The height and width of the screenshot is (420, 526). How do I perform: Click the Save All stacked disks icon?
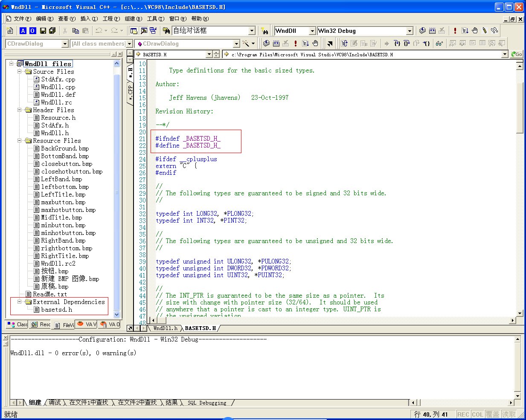coord(52,31)
